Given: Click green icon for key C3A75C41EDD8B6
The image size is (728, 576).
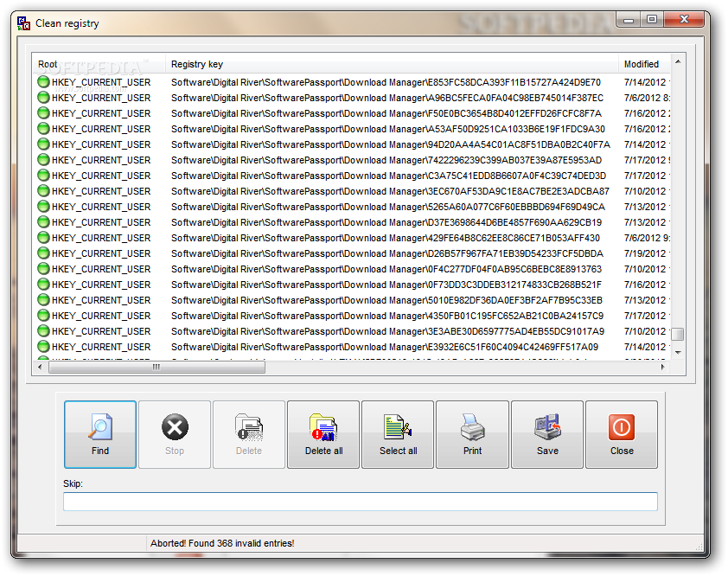Looking at the screenshot, I should pos(43,176).
